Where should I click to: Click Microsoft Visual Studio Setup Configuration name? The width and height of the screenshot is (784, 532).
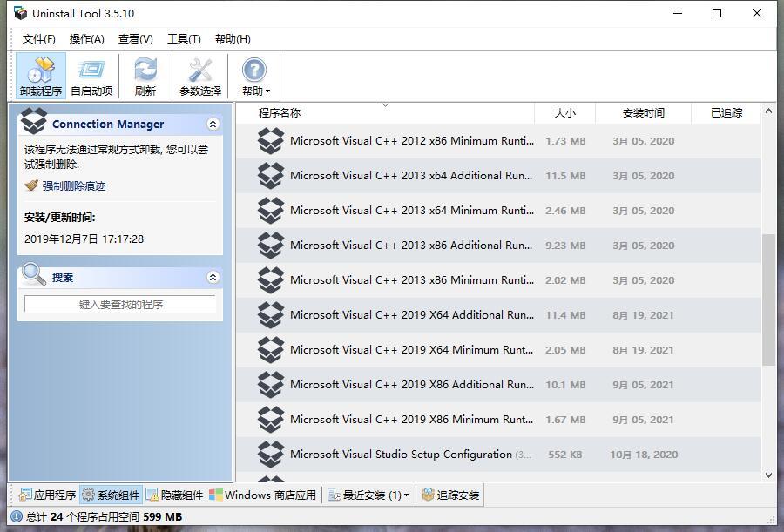[401, 455]
